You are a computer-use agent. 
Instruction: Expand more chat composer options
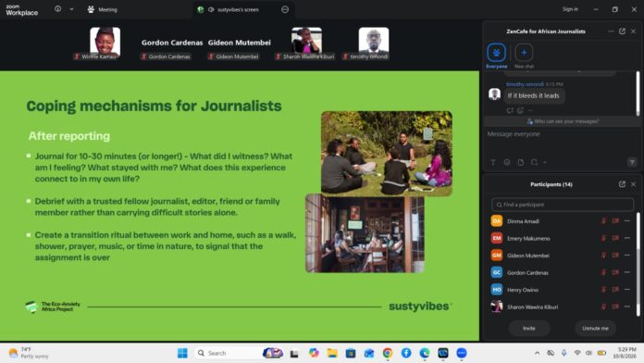(x=545, y=162)
